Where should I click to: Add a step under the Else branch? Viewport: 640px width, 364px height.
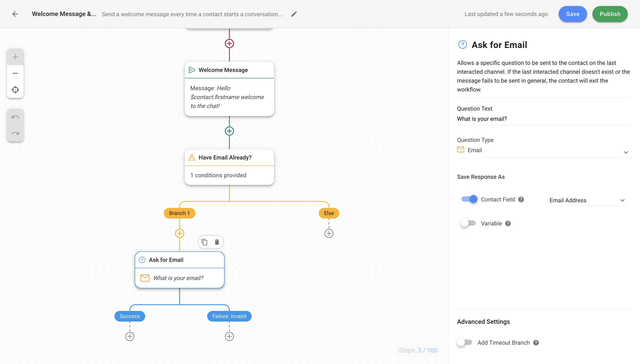[x=329, y=233]
